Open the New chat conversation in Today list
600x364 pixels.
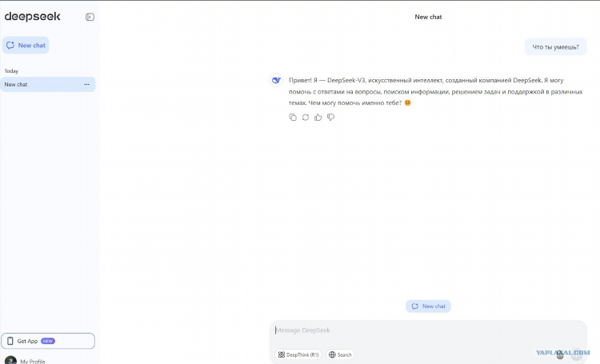[47, 84]
